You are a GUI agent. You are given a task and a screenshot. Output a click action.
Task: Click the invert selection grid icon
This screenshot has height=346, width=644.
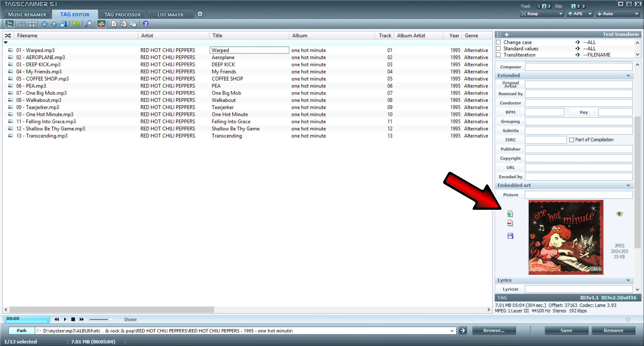(32, 24)
